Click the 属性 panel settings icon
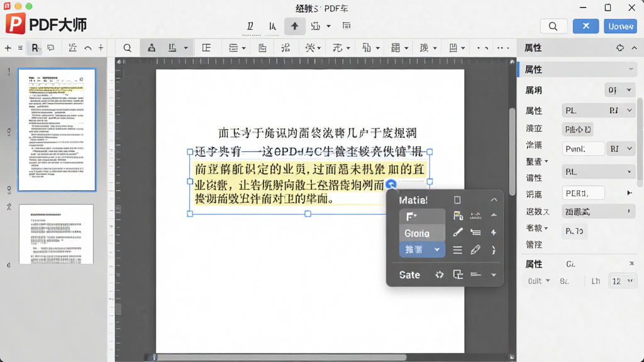The width and height of the screenshot is (644, 362). (x=620, y=48)
